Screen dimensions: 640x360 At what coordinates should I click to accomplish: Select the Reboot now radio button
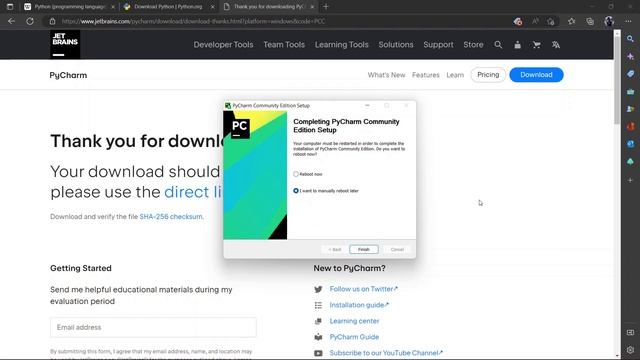point(296,174)
